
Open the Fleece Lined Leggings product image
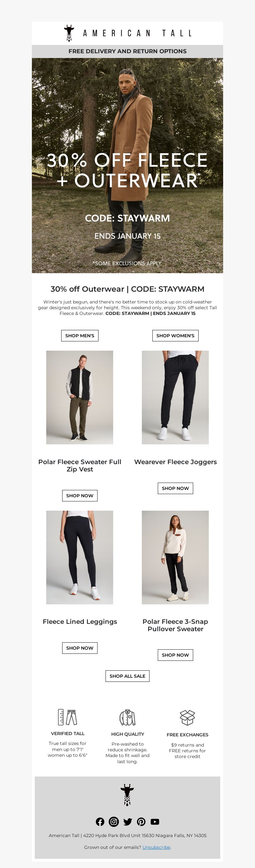(80, 557)
